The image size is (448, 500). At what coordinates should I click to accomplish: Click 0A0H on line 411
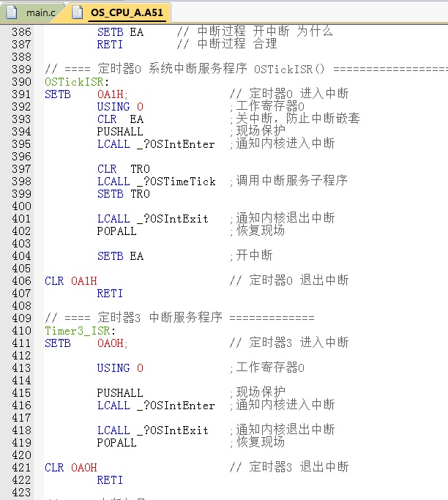pos(112,343)
